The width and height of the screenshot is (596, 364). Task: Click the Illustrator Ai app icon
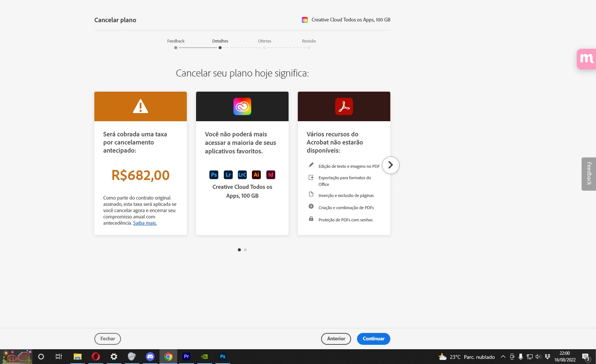[256, 175]
